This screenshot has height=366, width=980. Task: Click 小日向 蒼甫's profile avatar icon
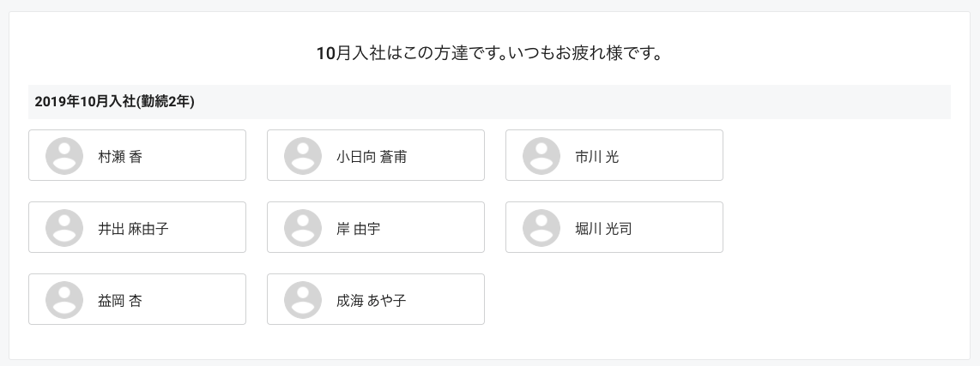[303, 156]
